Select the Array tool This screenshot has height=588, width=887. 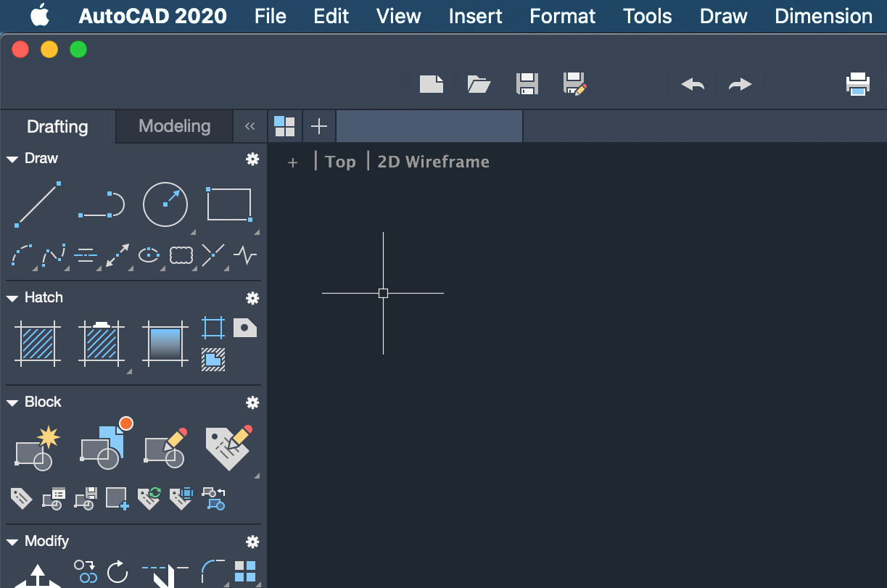pyautogui.click(x=245, y=571)
